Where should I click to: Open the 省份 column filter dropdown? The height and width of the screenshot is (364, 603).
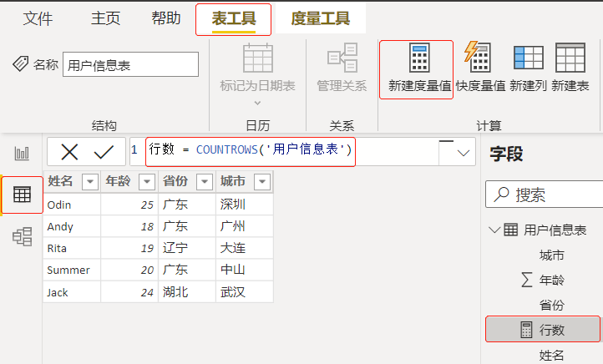pyautogui.click(x=205, y=181)
